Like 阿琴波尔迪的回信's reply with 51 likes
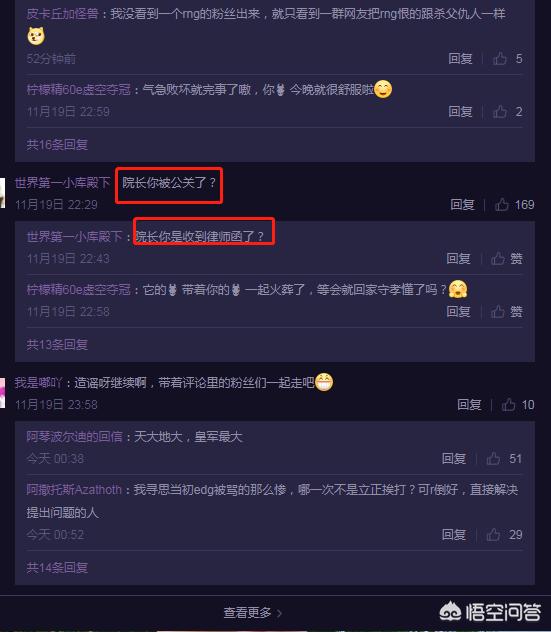551x632 pixels. tap(493, 458)
